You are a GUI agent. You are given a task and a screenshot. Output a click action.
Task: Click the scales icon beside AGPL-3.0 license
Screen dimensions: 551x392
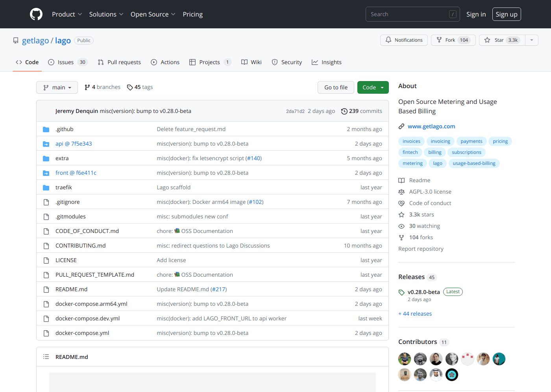[x=401, y=192]
